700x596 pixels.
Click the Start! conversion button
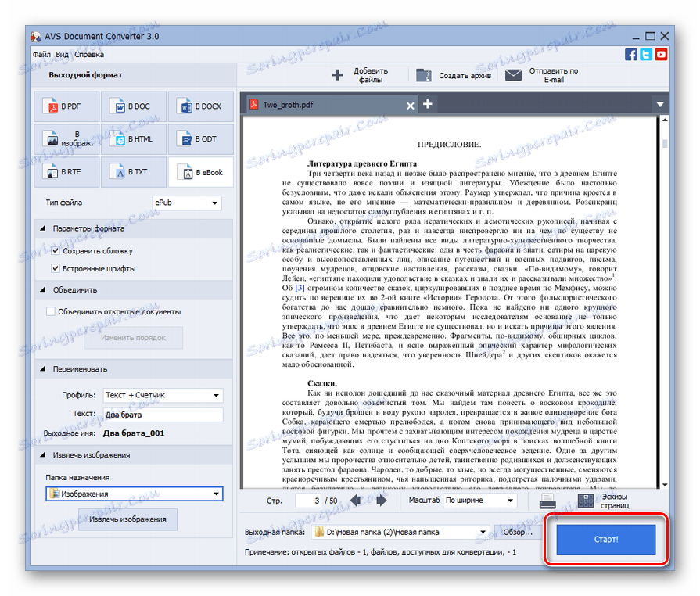[606, 540]
